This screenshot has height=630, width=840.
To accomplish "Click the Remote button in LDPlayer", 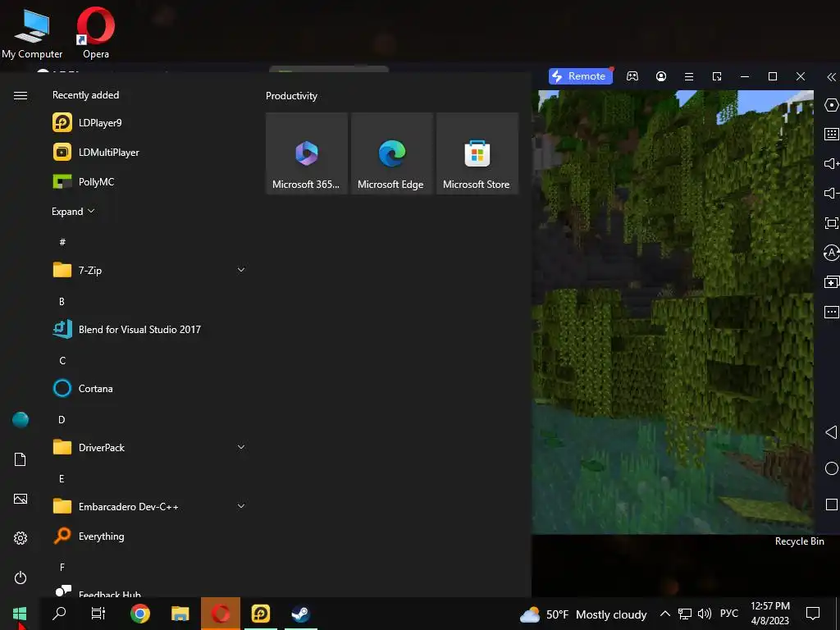I will (x=581, y=76).
